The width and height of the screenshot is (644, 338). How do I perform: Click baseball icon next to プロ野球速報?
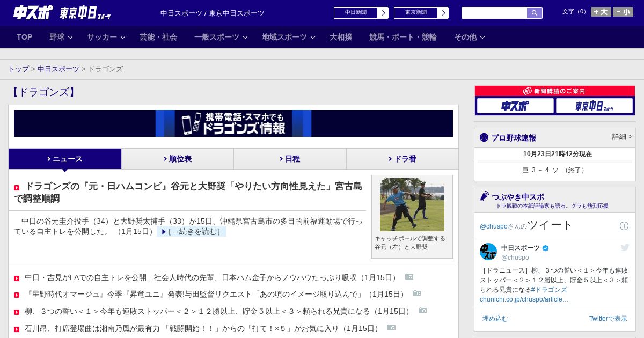[484, 137]
